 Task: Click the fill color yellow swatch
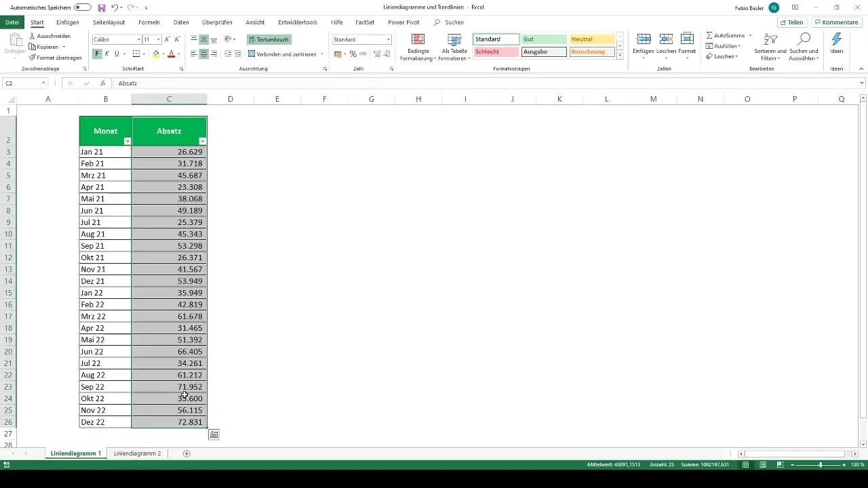coord(156,54)
